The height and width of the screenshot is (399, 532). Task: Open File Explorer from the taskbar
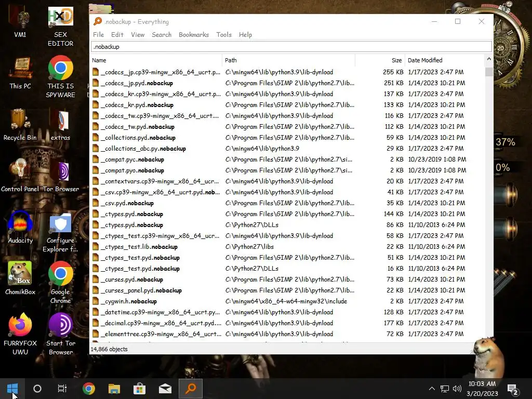click(x=114, y=389)
